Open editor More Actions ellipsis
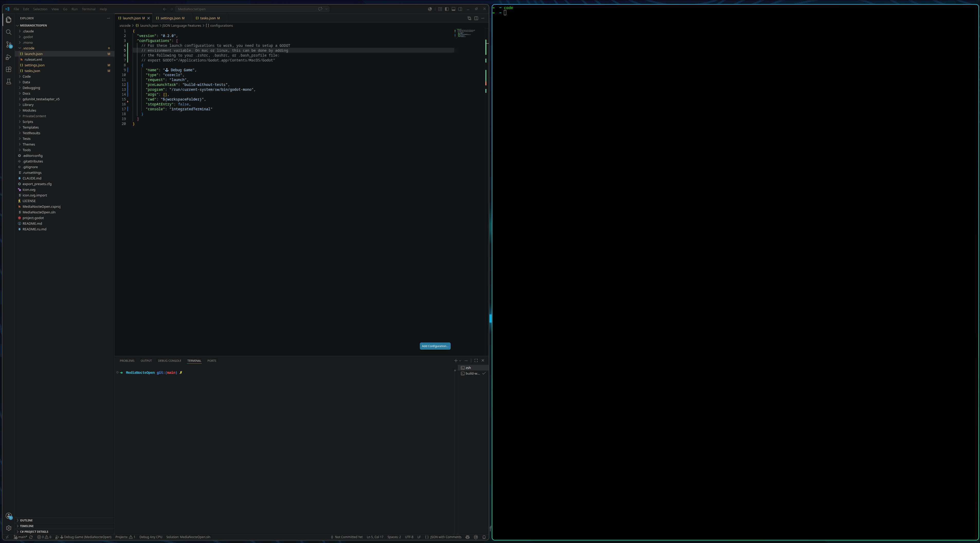 pos(483,18)
